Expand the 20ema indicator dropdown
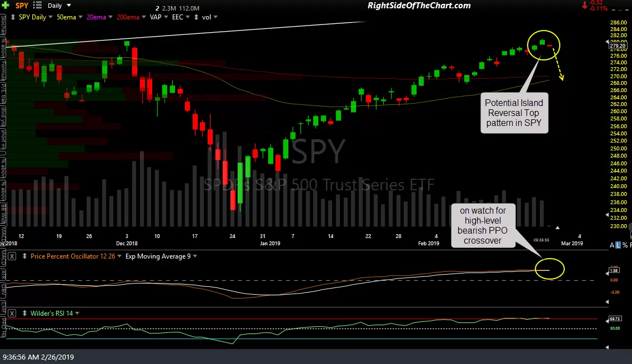632x364 pixels. point(111,17)
